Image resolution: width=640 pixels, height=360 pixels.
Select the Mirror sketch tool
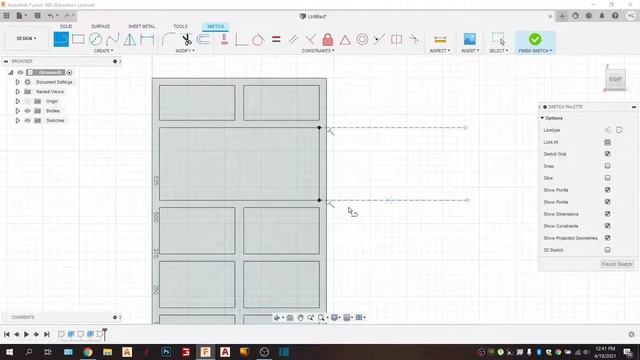point(130,40)
